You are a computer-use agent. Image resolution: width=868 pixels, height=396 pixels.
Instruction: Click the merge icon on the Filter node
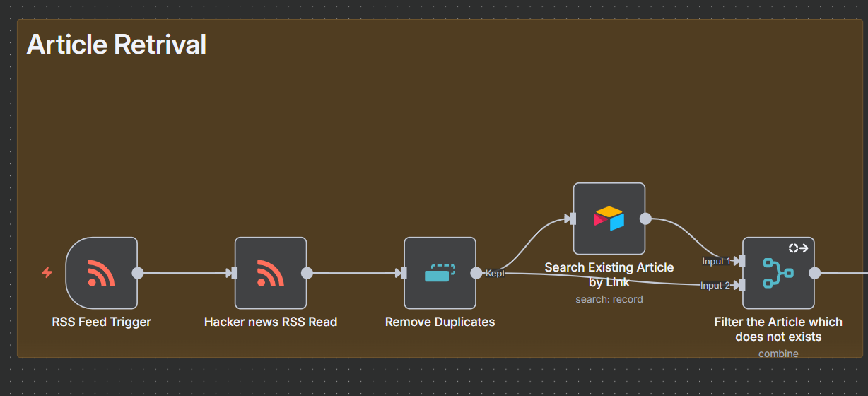(778, 273)
